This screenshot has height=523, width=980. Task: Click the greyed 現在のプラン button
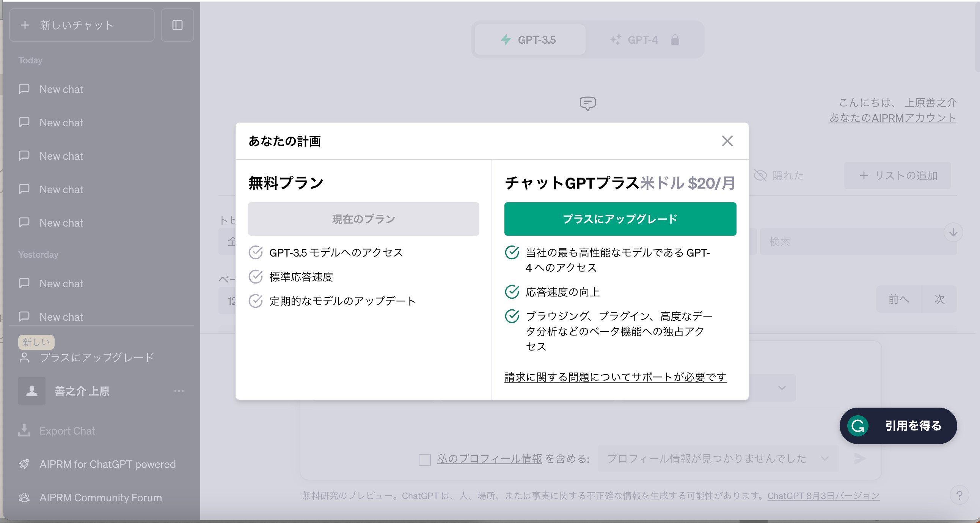(363, 219)
